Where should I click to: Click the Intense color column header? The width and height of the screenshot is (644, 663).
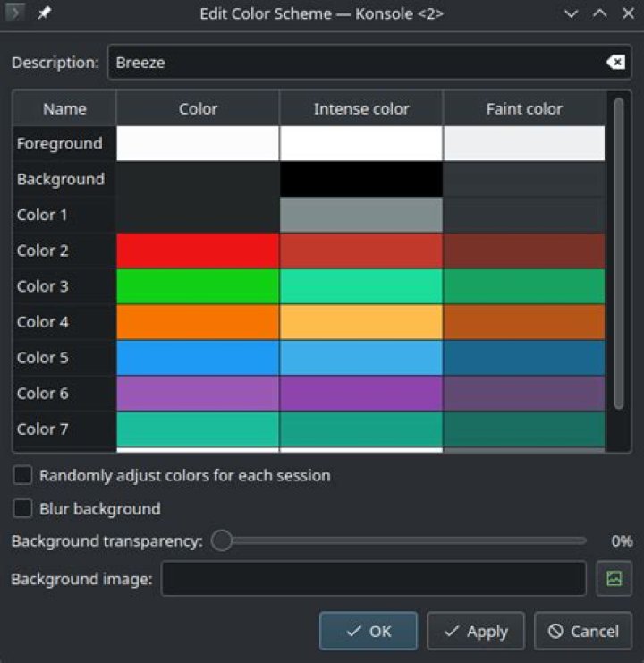click(x=361, y=108)
